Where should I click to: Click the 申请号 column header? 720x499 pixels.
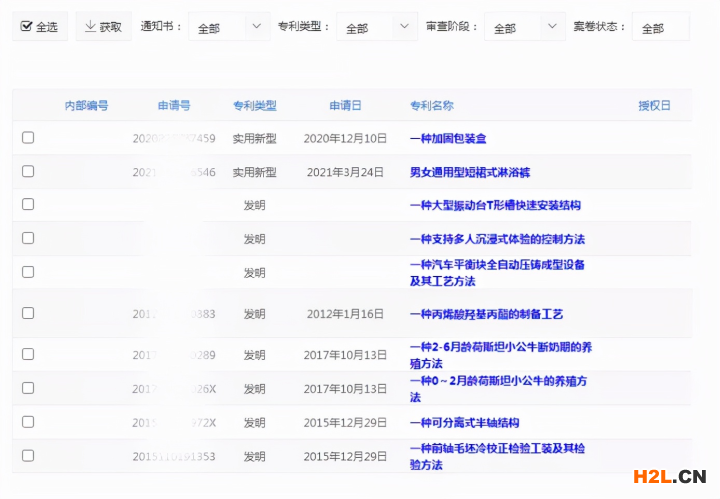174,105
